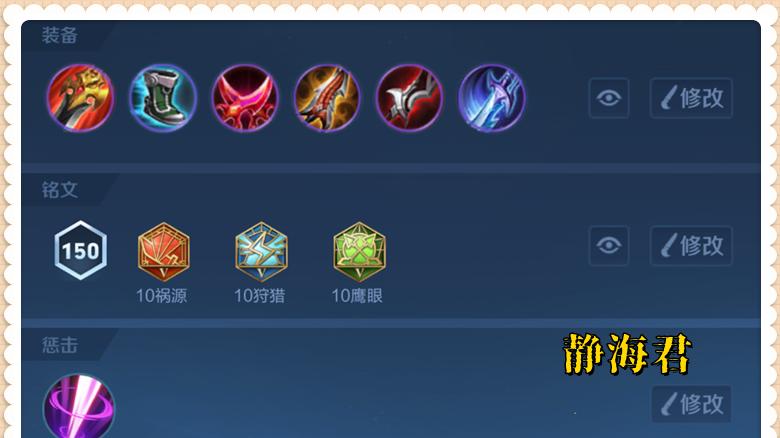Tap the purple 惩击 summoner skill icon
This screenshot has height=438, width=780.
(79, 407)
